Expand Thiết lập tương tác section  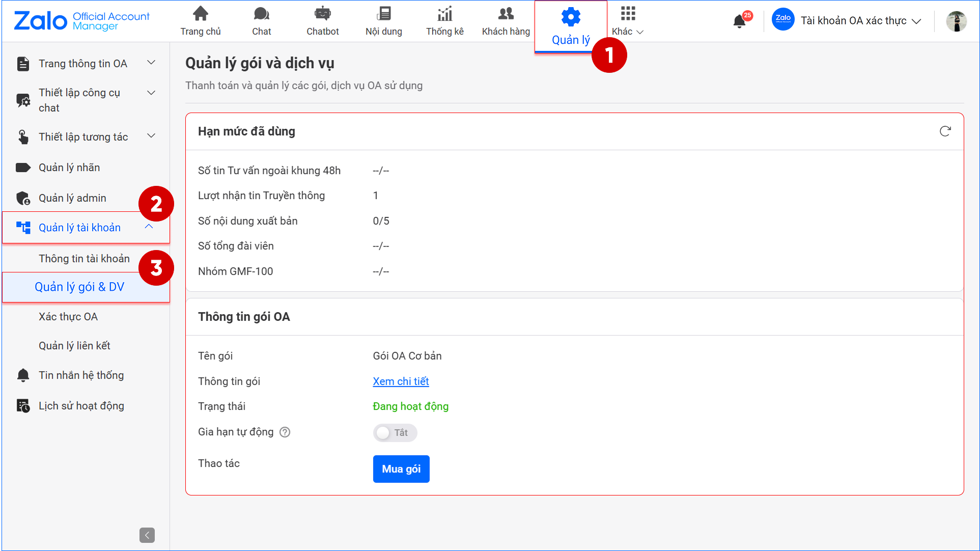[x=151, y=136]
